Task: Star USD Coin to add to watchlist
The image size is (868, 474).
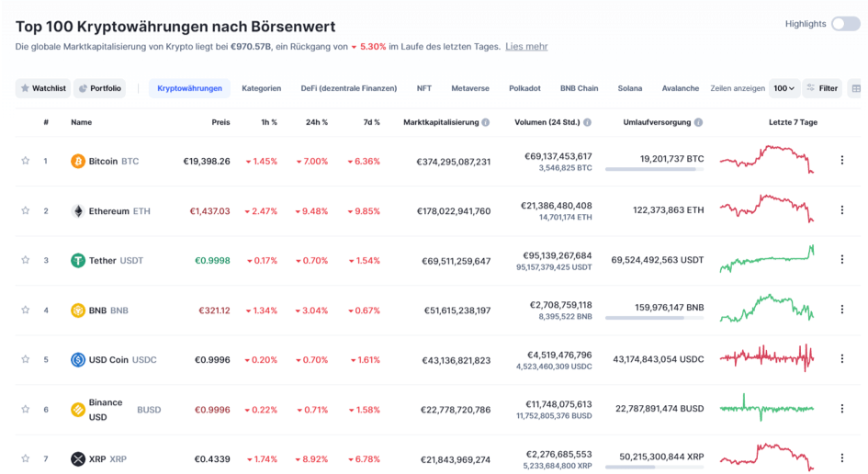Action: pos(26,359)
